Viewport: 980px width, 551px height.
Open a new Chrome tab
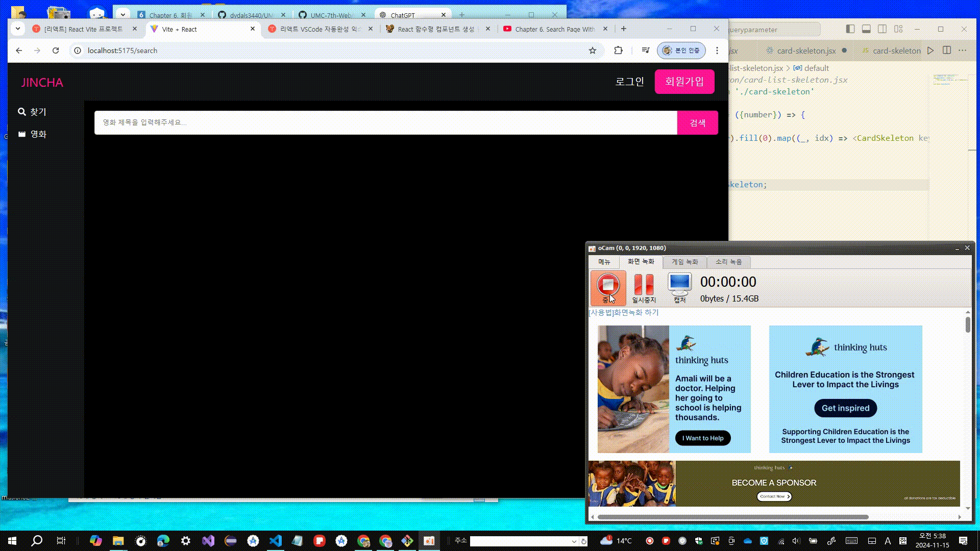click(624, 29)
